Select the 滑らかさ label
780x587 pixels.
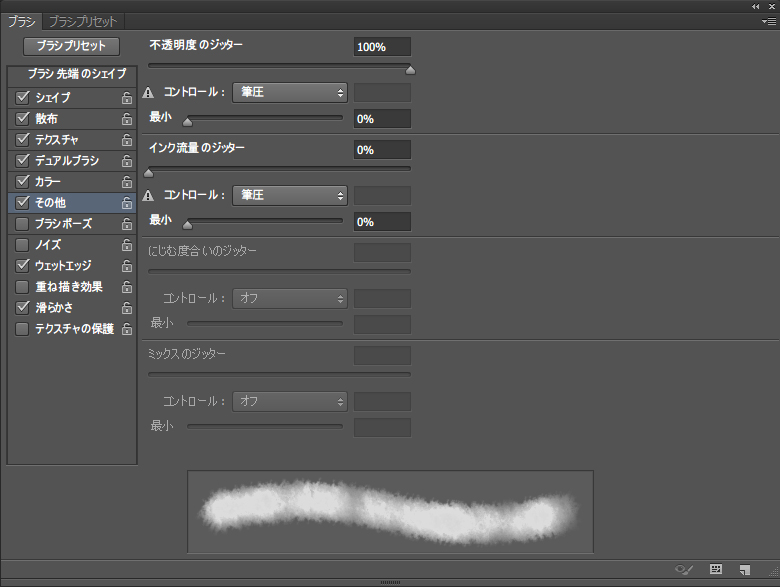click(54, 308)
